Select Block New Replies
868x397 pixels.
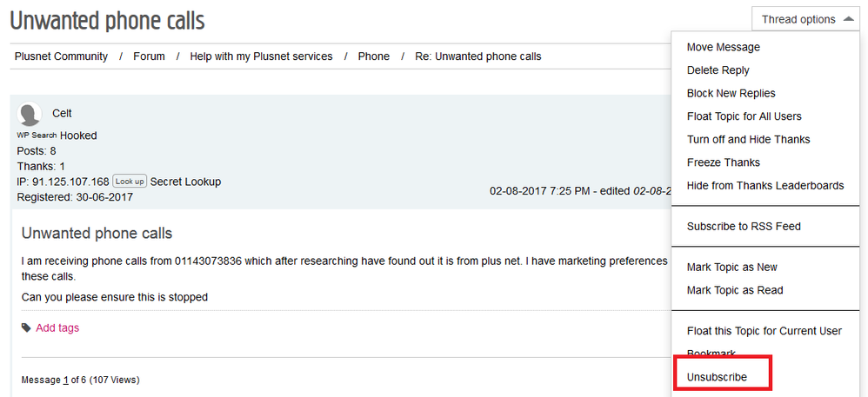point(731,93)
